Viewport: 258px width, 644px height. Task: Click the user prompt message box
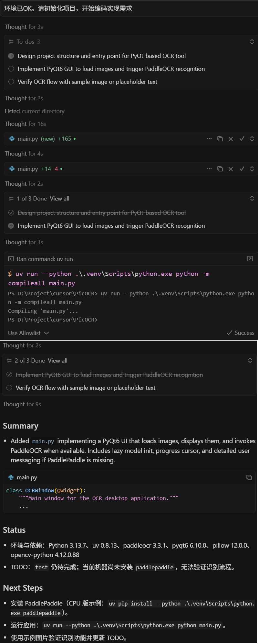tap(129, 8)
